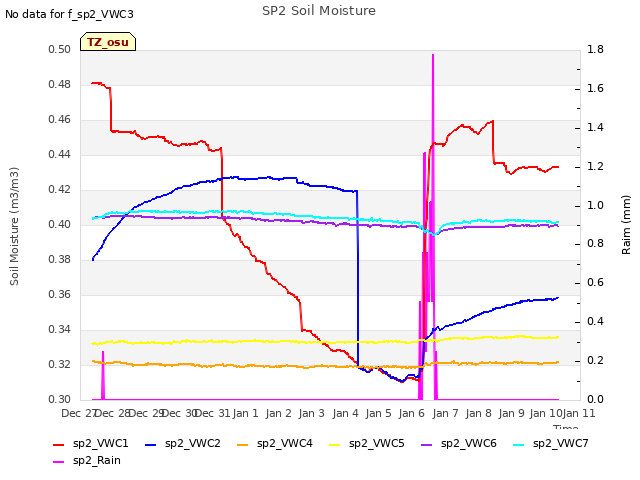Click the 0.50 soil moisture tick label
Screen dimensions: 640x480
pyautogui.click(x=60, y=50)
